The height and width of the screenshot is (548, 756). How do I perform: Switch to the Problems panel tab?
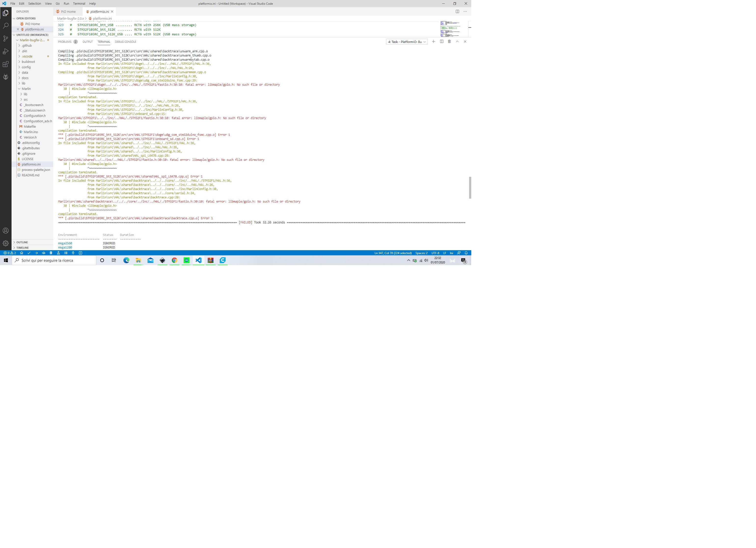(x=68, y=42)
